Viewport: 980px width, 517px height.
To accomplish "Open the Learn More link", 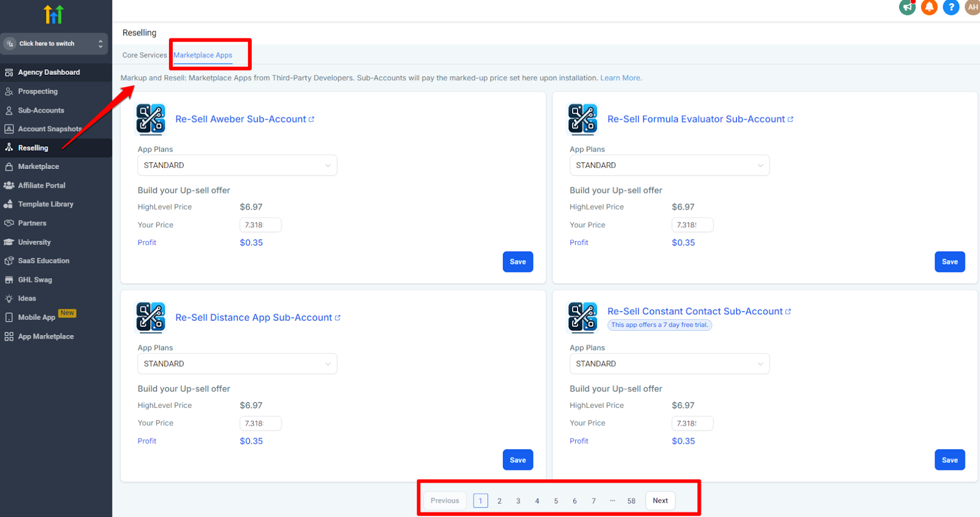I will (x=620, y=78).
